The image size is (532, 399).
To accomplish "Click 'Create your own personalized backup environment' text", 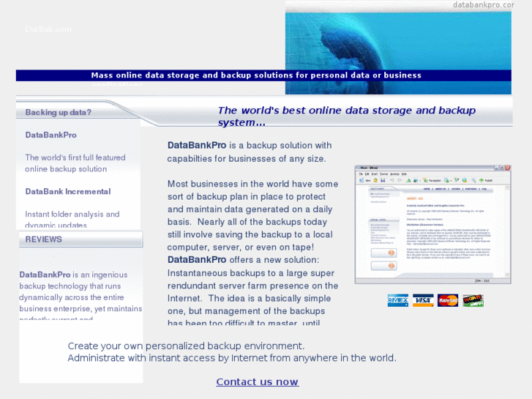I will click(x=186, y=346).
